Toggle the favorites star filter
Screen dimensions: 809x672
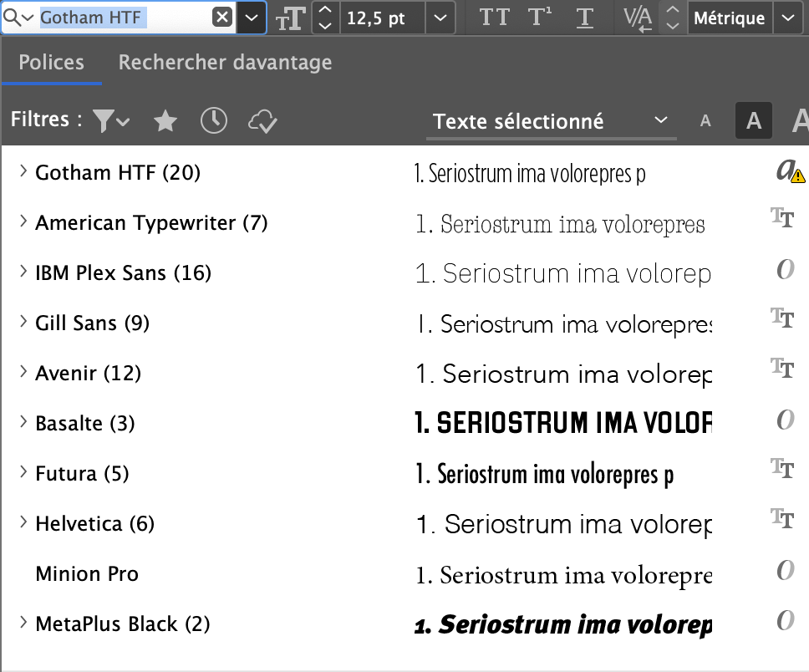point(165,121)
